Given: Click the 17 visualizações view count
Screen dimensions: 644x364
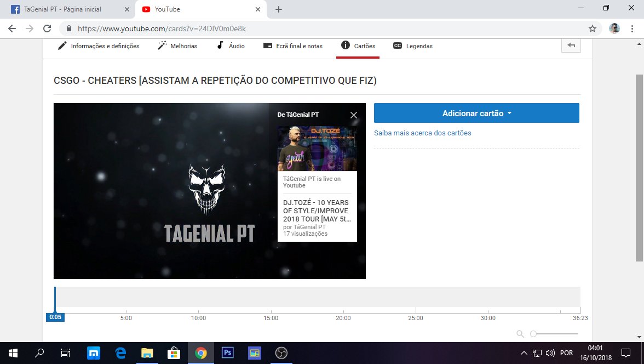Looking at the screenshot, I should pos(305,234).
